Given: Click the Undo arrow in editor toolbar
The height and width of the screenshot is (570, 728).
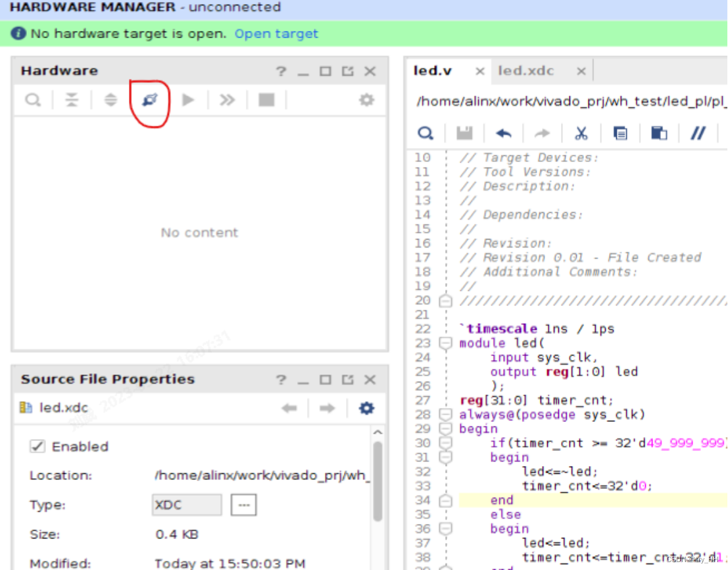Looking at the screenshot, I should [x=503, y=134].
